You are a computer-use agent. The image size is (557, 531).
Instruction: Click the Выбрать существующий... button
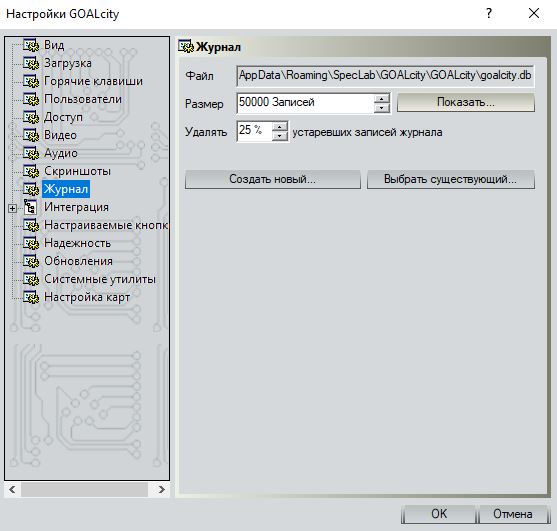tap(450, 179)
